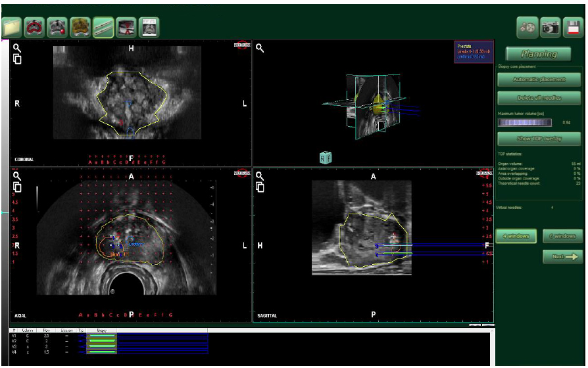
Task: Switch to the 4 windows layout
Action: coord(516,237)
